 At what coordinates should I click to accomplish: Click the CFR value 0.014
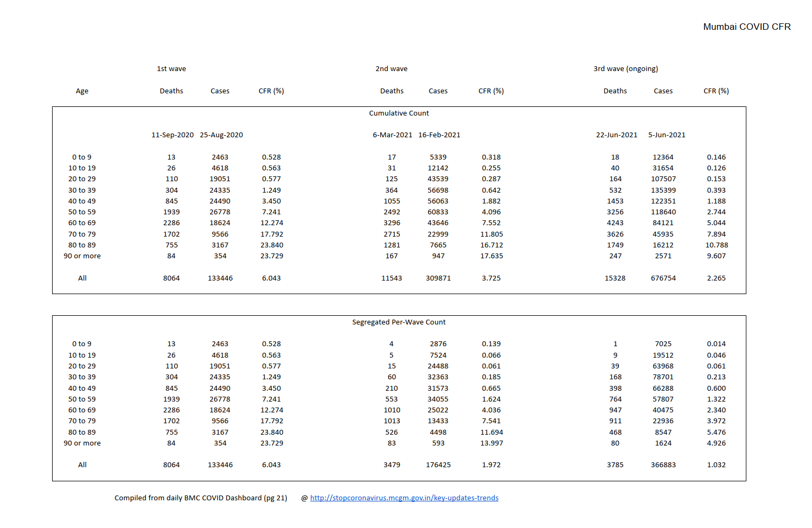[717, 344]
